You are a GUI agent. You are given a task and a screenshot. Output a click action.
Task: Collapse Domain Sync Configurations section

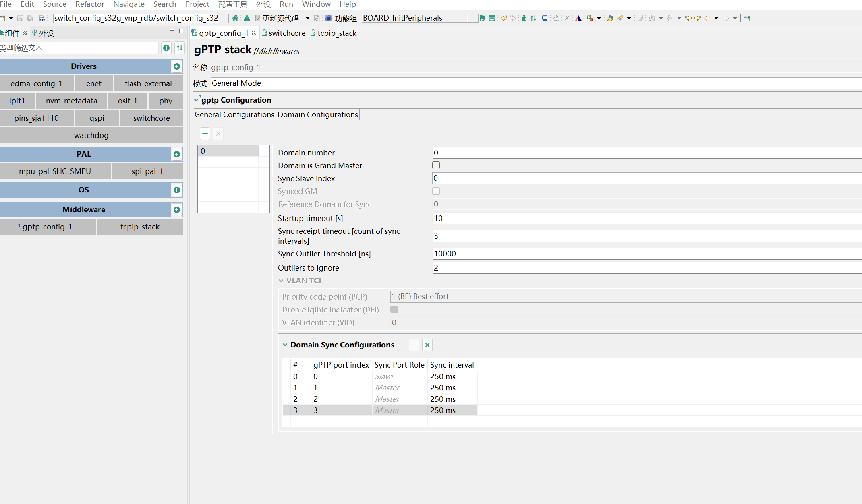[x=285, y=345]
